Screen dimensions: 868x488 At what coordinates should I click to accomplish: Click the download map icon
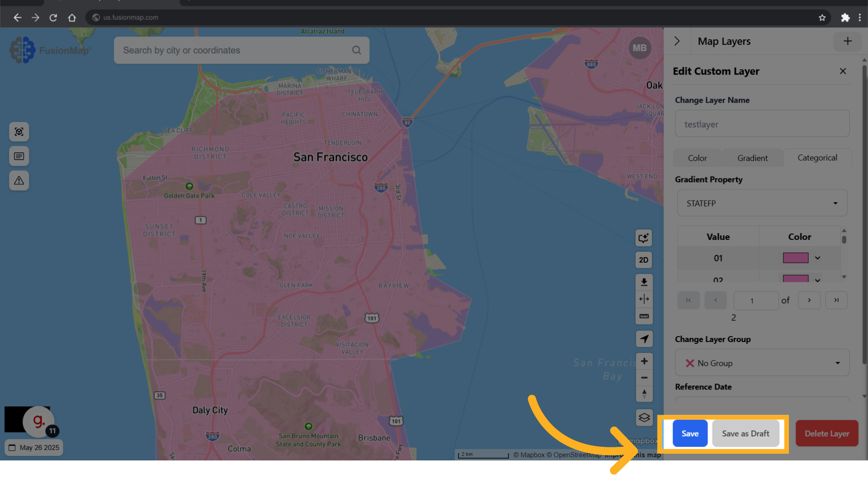tap(644, 282)
